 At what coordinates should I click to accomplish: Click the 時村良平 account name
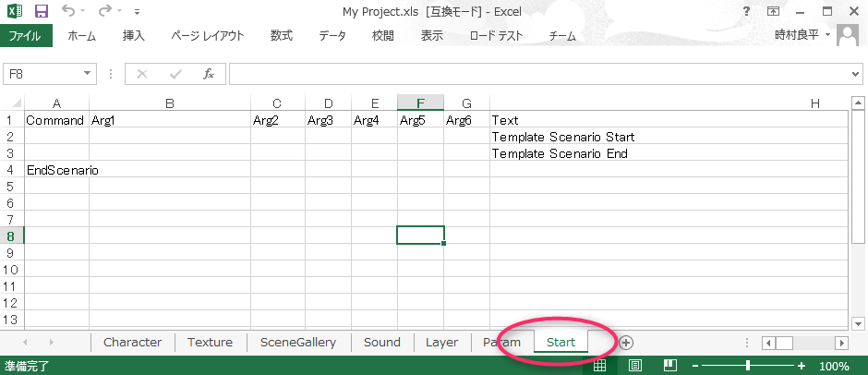coord(796,35)
